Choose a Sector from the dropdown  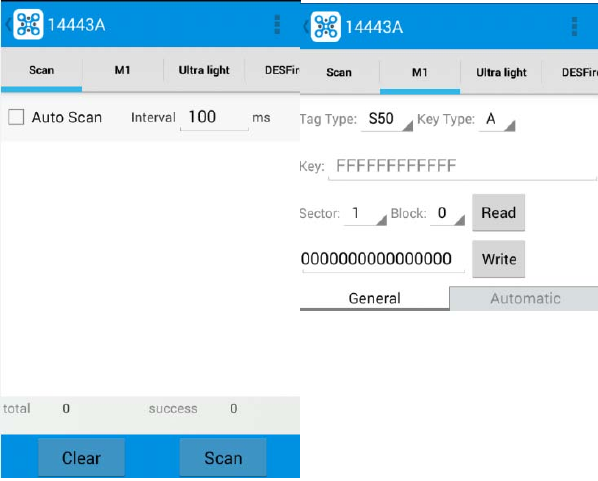click(x=365, y=214)
